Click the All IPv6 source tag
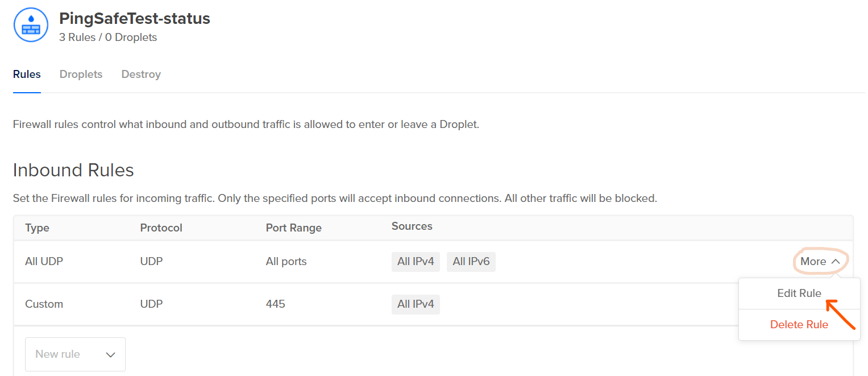868x376 pixels. point(471,262)
